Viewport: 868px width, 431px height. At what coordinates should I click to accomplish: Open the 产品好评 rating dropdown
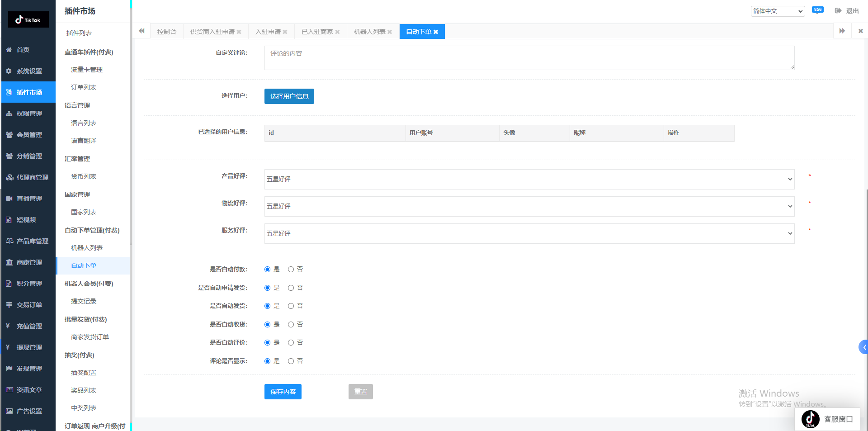tap(529, 180)
